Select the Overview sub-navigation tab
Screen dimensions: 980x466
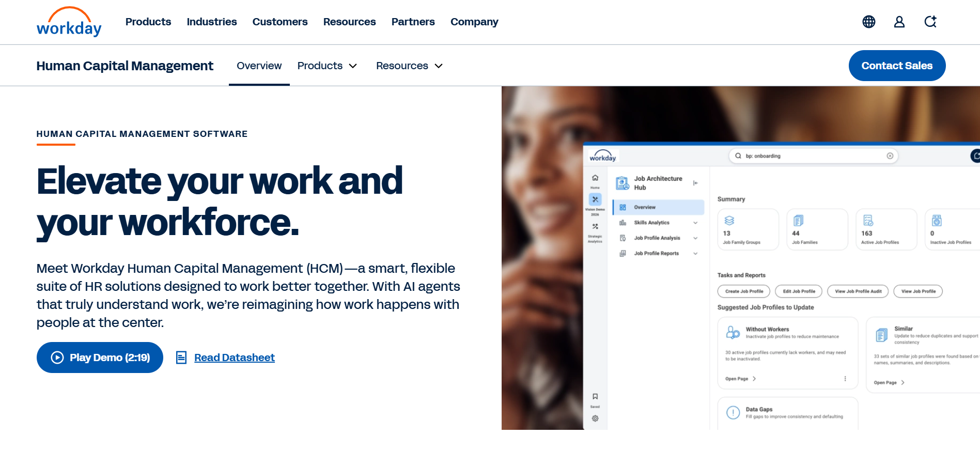click(x=259, y=66)
